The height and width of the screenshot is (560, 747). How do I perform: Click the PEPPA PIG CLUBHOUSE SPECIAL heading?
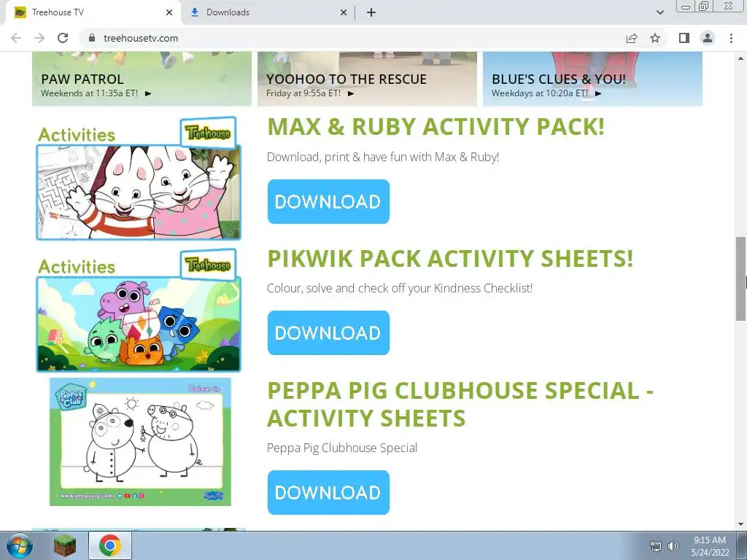click(x=460, y=404)
